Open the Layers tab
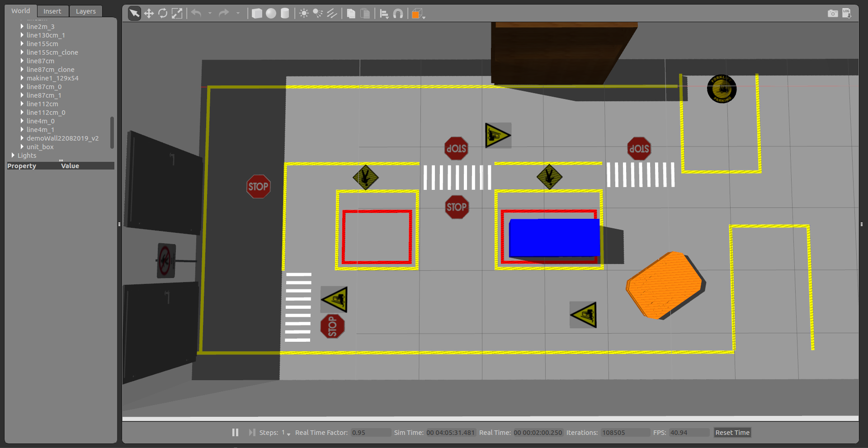The width and height of the screenshot is (868, 448). (86, 11)
